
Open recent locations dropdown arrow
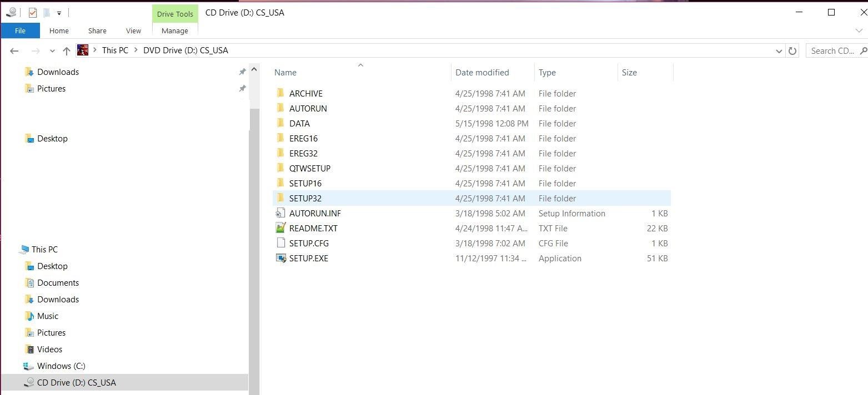click(x=52, y=50)
